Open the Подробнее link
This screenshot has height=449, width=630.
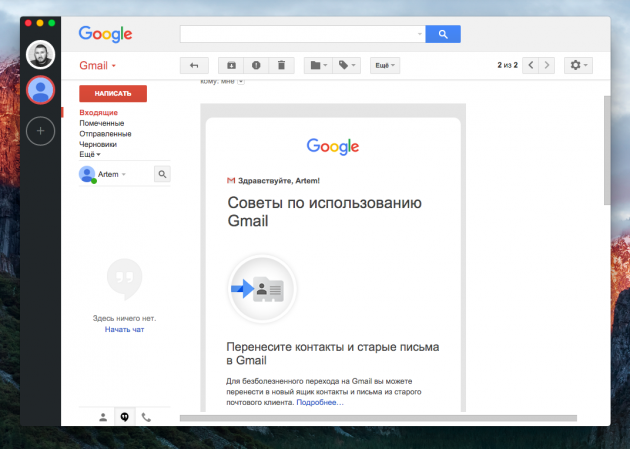[320, 402]
